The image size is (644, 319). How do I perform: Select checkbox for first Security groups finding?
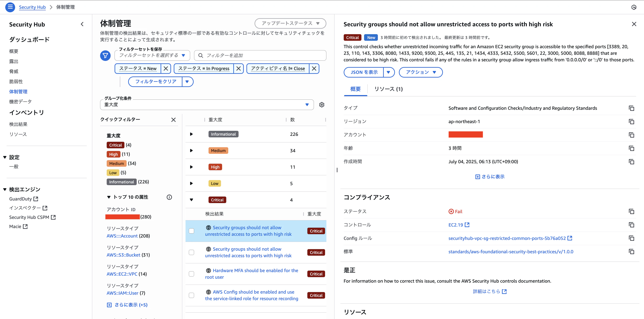(x=191, y=231)
